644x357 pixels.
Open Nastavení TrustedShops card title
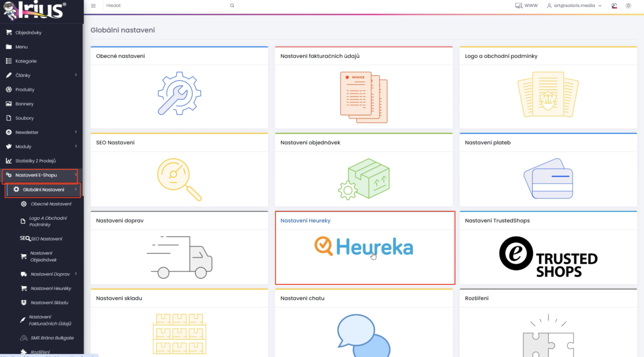click(497, 220)
